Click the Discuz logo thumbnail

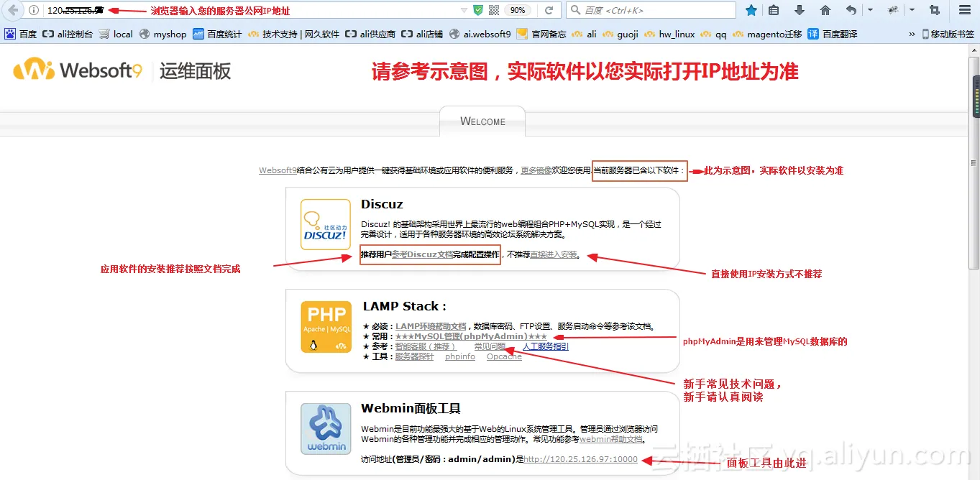(x=326, y=225)
